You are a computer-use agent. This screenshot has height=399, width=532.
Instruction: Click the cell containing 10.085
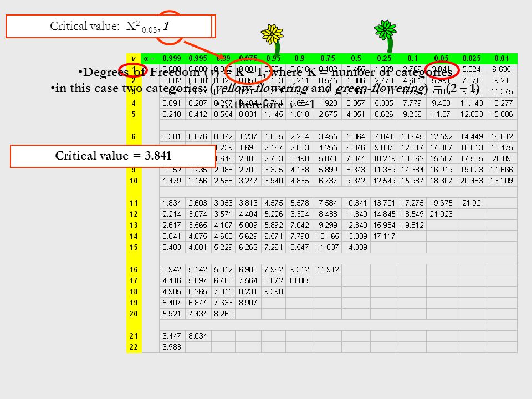(299, 280)
